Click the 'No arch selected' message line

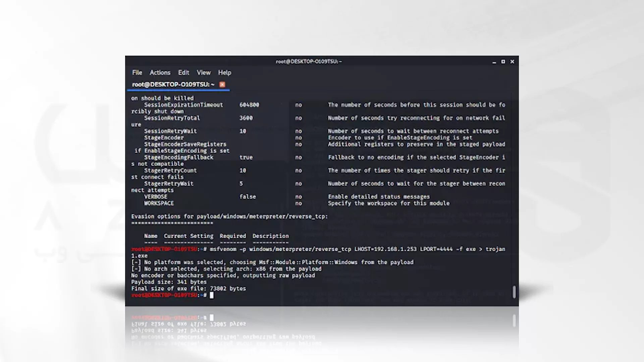click(x=226, y=269)
